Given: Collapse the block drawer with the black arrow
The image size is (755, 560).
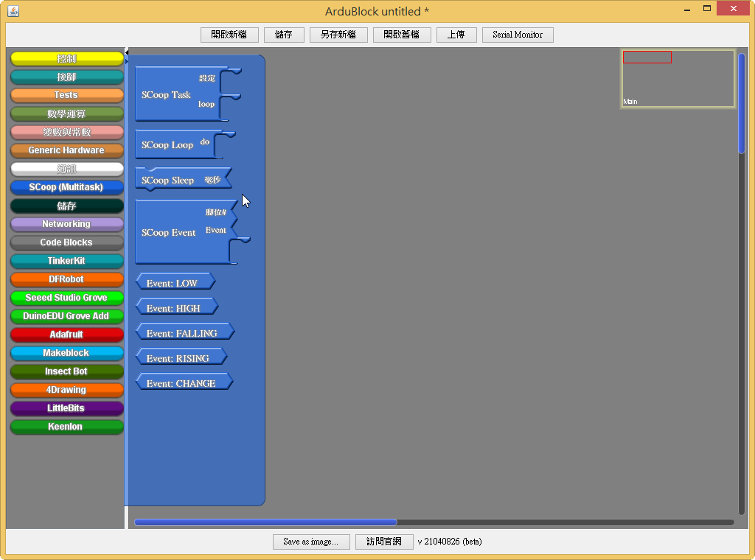Looking at the screenshot, I should tap(127, 52).
